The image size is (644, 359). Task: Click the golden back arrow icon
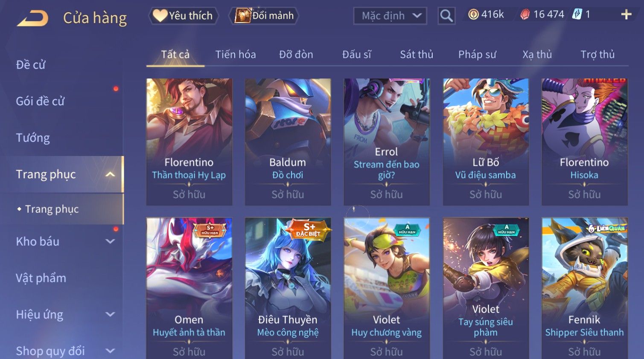coord(32,18)
